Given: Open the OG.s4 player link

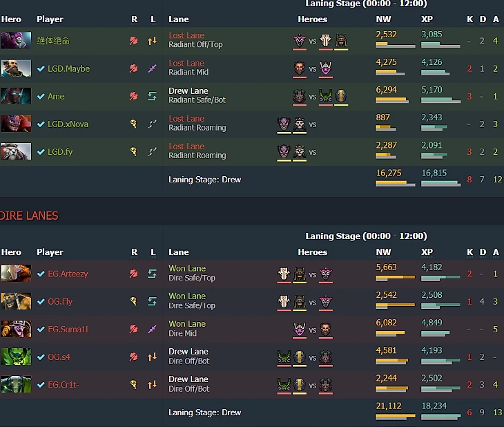Looking at the screenshot, I should tap(59, 357).
